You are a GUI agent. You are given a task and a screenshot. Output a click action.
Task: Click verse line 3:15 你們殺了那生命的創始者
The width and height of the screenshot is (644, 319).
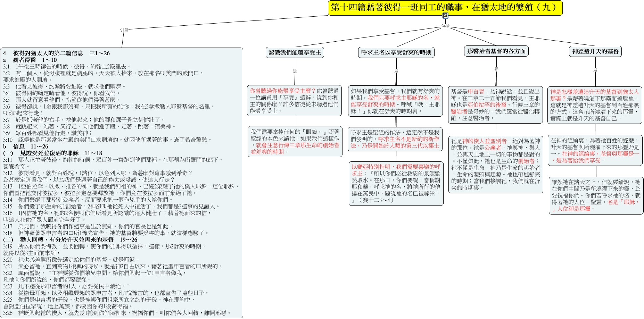coord(111,206)
